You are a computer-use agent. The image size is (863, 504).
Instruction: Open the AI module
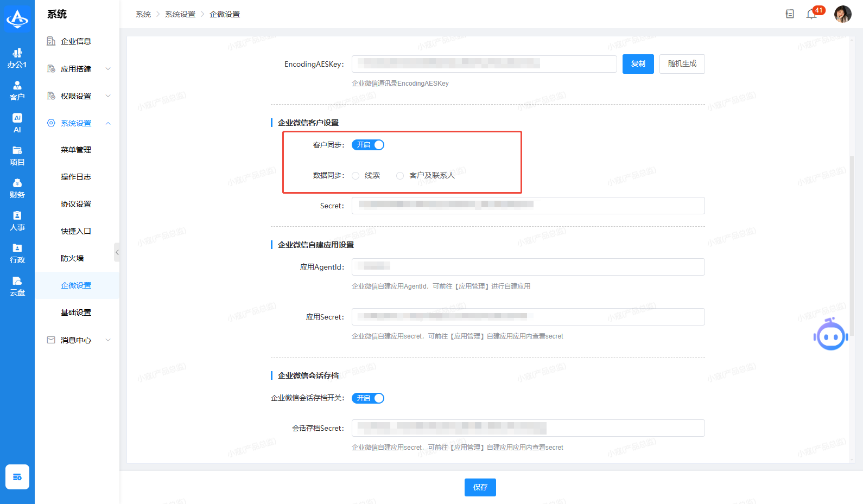tap(17, 124)
